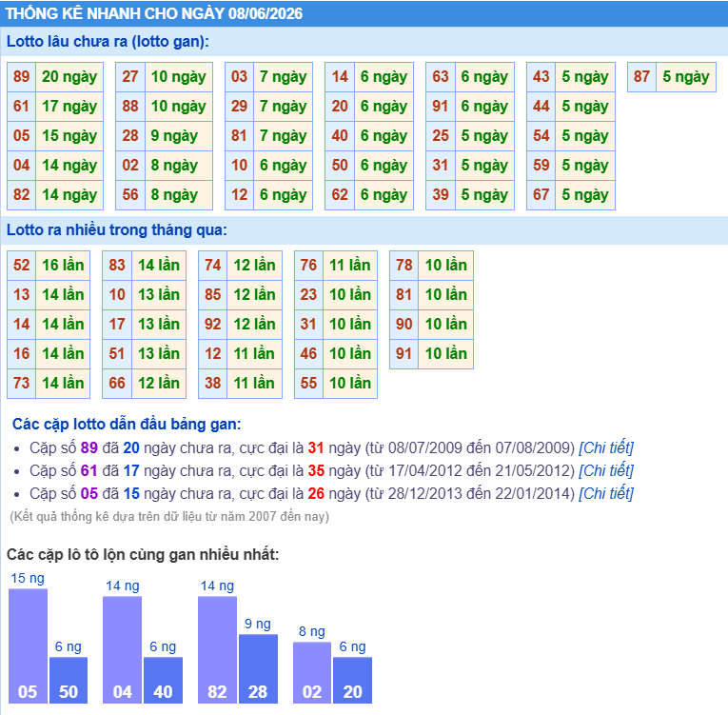Click lotto gan number 87
The width and height of the screenshot is (728, 715).
click(x=642, y=77)
